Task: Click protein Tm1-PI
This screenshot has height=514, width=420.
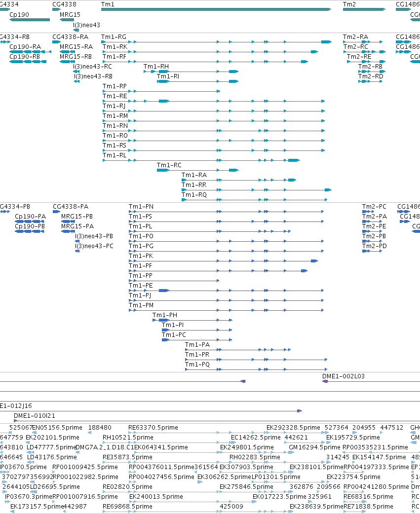Action: click(197, 330)
